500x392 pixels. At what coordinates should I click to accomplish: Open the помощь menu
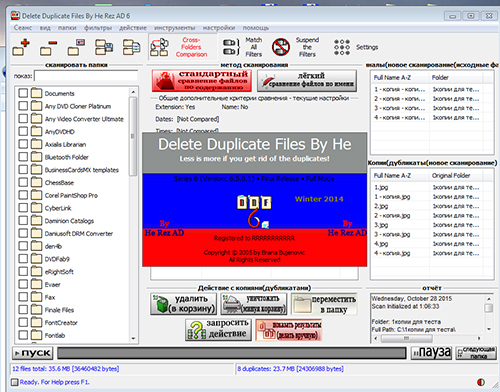coord(256,28)
